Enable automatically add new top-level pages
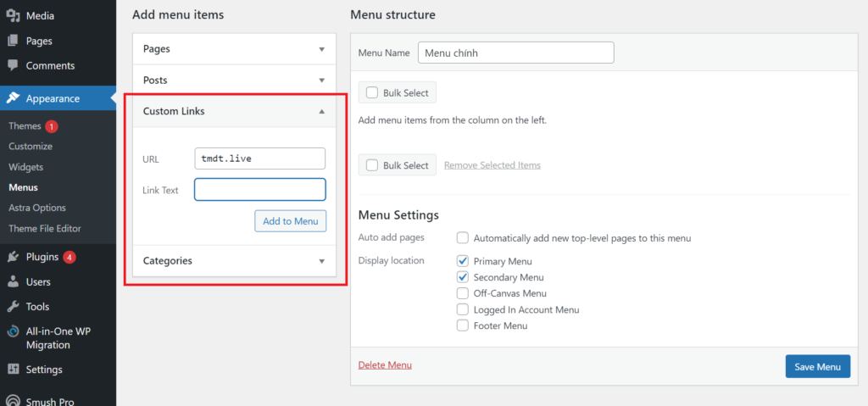This screenshot has width=868, height=406. [x=463, y=238]
